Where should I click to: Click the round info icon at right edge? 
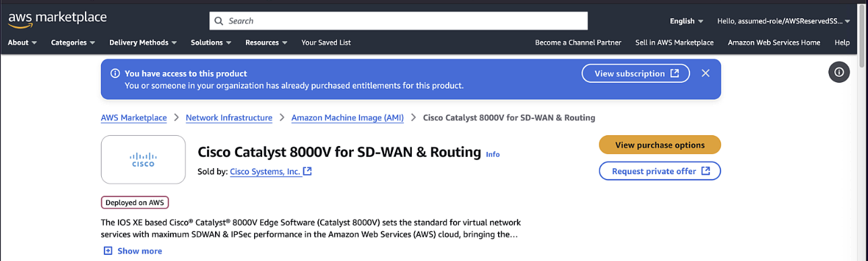839,72
